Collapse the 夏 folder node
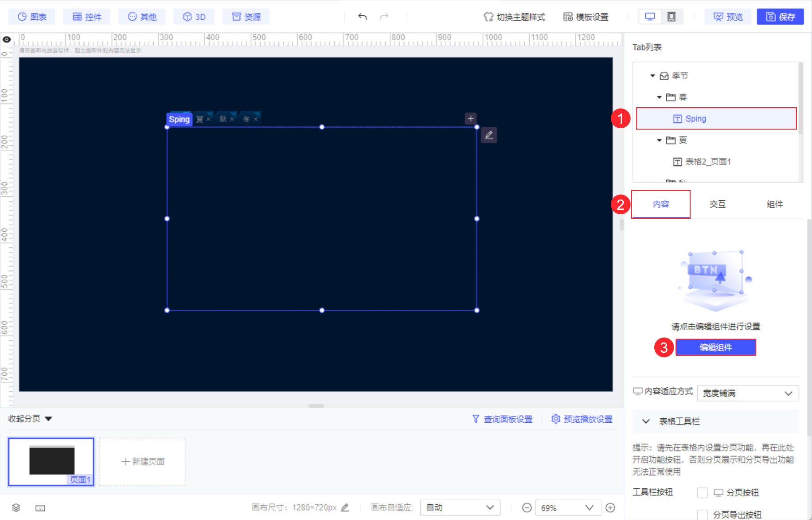The width and height of the screenshot is (812, 520). point(659,140)
